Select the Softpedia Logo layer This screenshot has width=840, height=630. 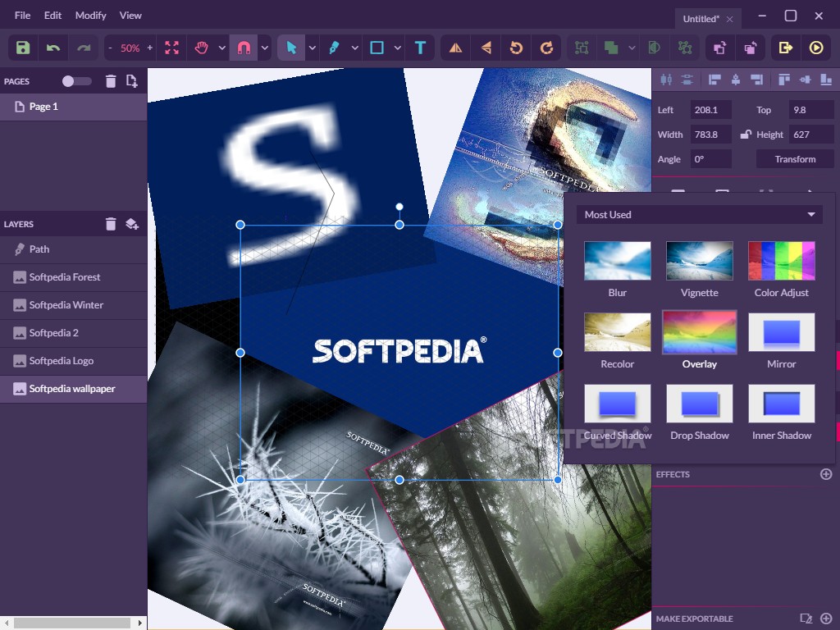(73, 361)
